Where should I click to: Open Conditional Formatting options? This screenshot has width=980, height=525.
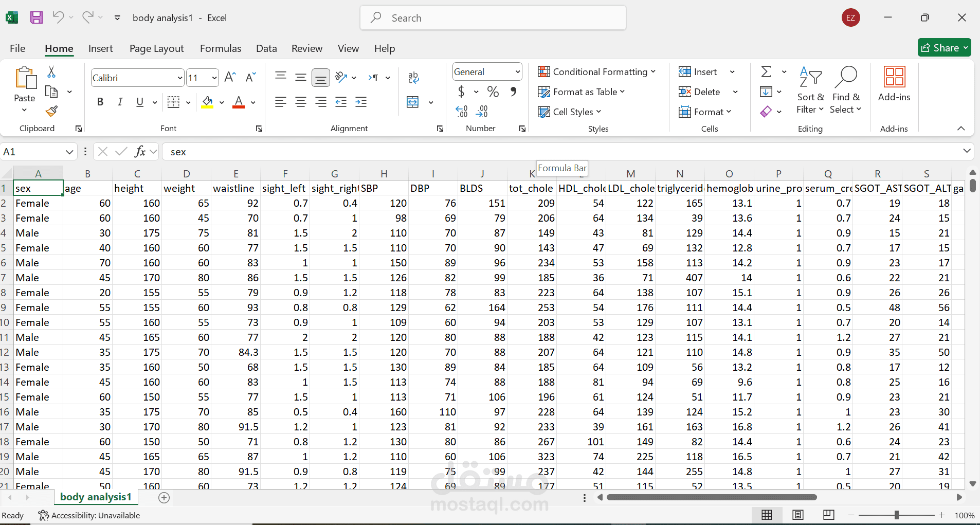tap(596, 71)
